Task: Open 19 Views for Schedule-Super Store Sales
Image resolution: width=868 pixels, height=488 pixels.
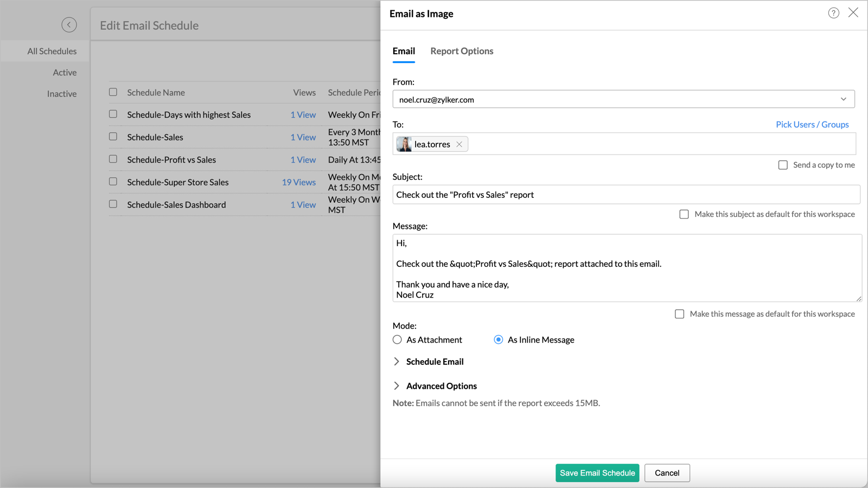Action: pos(299,182)
